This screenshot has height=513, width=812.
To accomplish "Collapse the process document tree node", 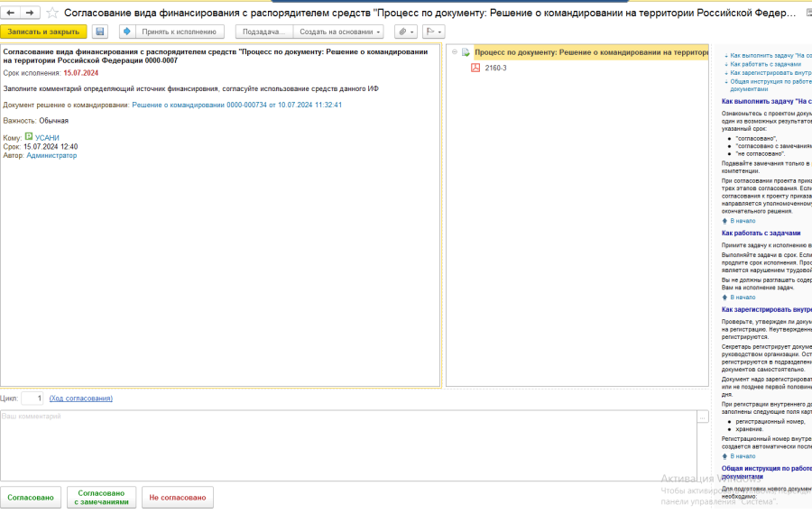I will (453, 53).
